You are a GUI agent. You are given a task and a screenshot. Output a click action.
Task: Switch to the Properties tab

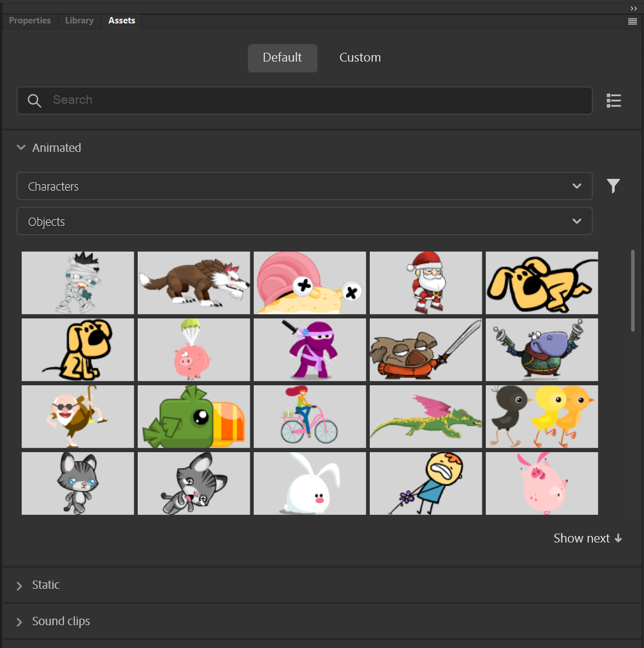tap(29, 20)
